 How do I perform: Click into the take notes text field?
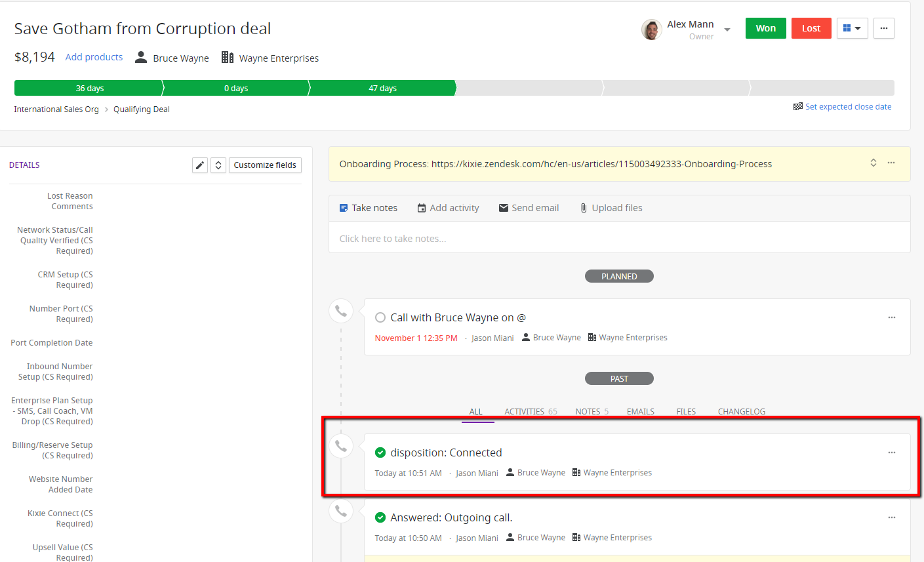point(619,239)
